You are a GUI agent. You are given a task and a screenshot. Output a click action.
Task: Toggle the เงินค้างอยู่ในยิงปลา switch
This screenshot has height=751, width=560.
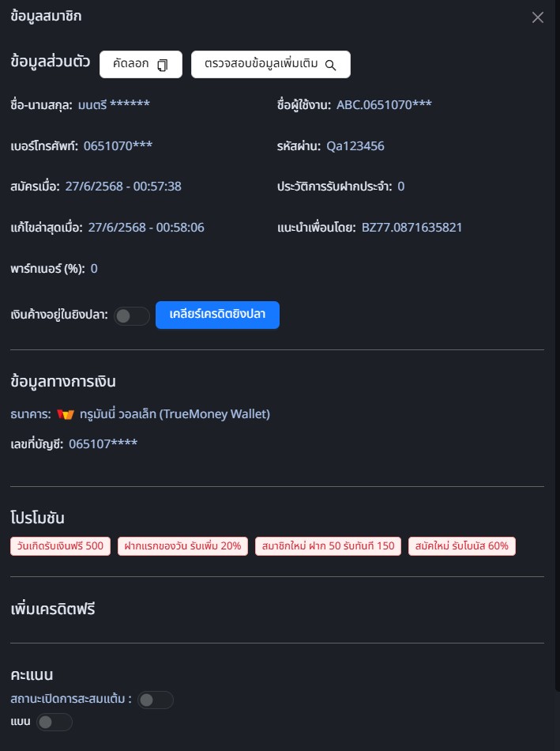[132, 316]
